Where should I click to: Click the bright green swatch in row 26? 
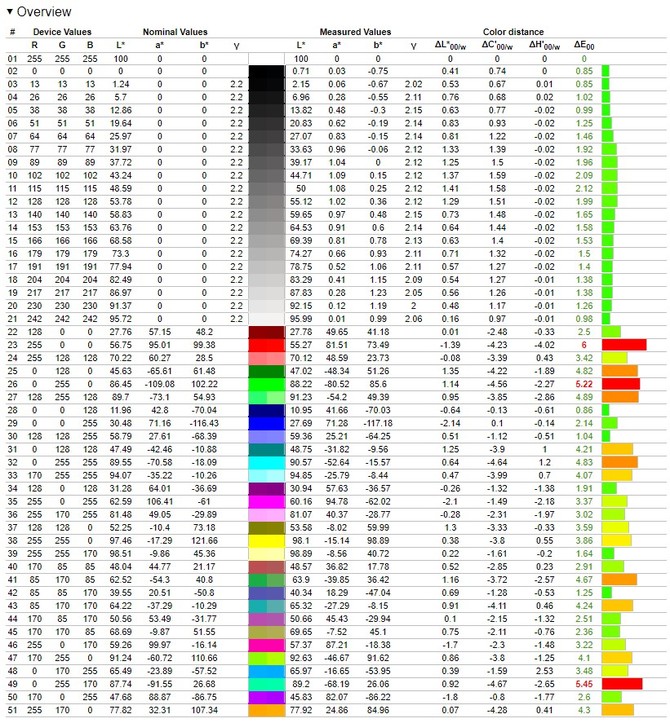point(267,385)
